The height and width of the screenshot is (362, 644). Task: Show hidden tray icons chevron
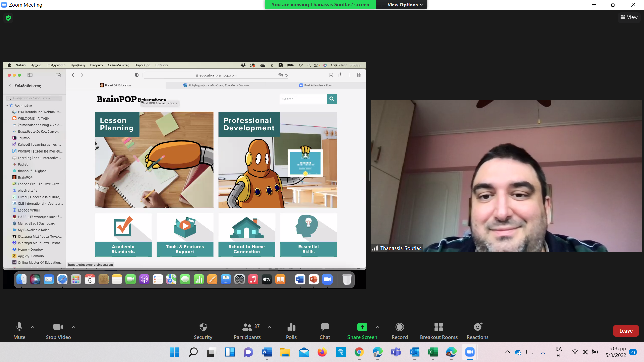point(508,352)
